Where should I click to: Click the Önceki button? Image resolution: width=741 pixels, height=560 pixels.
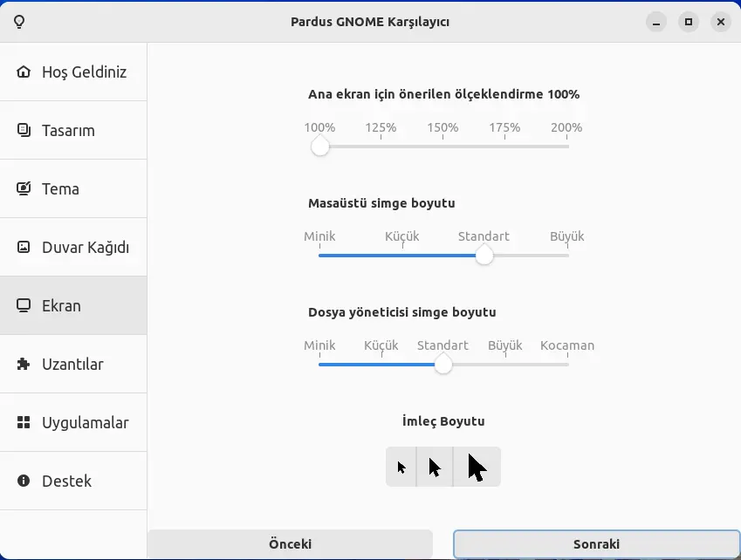(290, 544)
